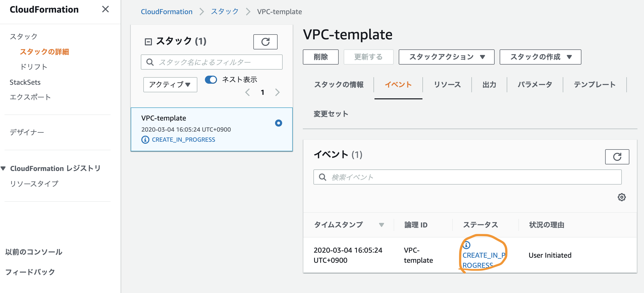Open the スタックアクション dropdown

[446, 57]
